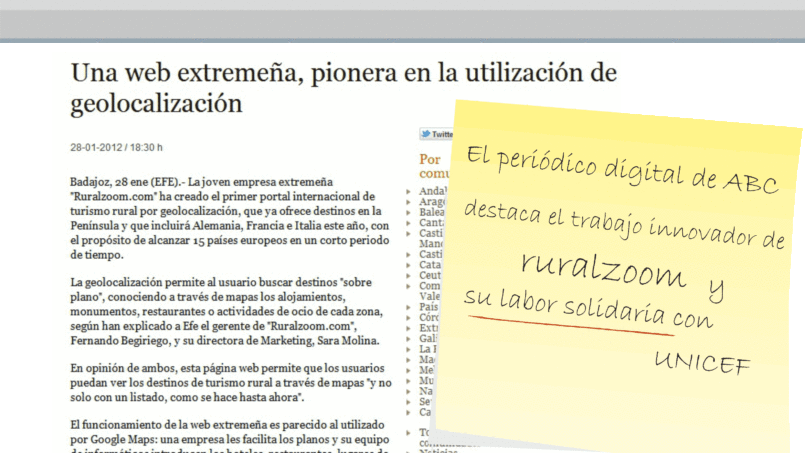
Task: Click the Twitter share button
Action: pos(435,133)
